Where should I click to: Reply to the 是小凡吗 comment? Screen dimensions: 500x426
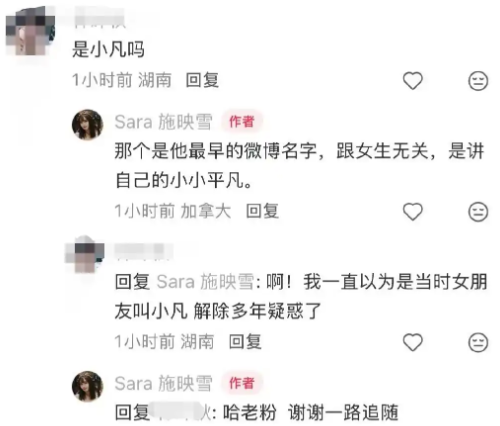pyautogui.click(x=202, y=80)
